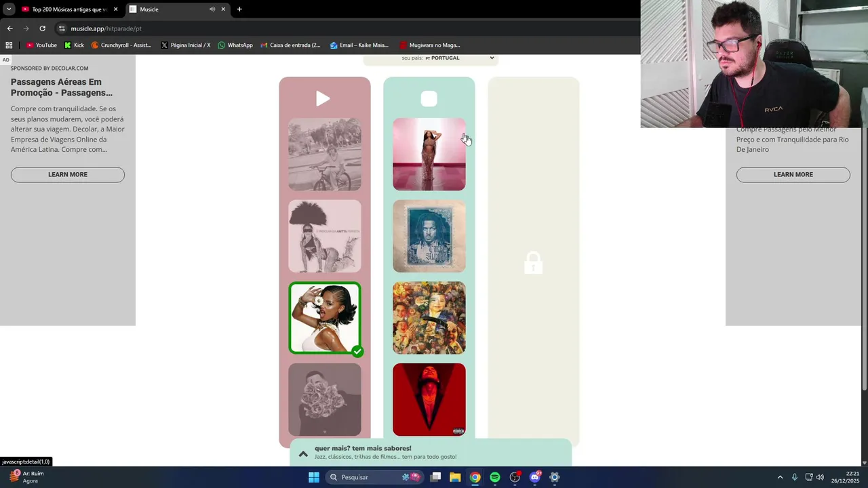This screenshot has height=488, width=868.
Task: Open the network tray icon
Action: [809, 477]
